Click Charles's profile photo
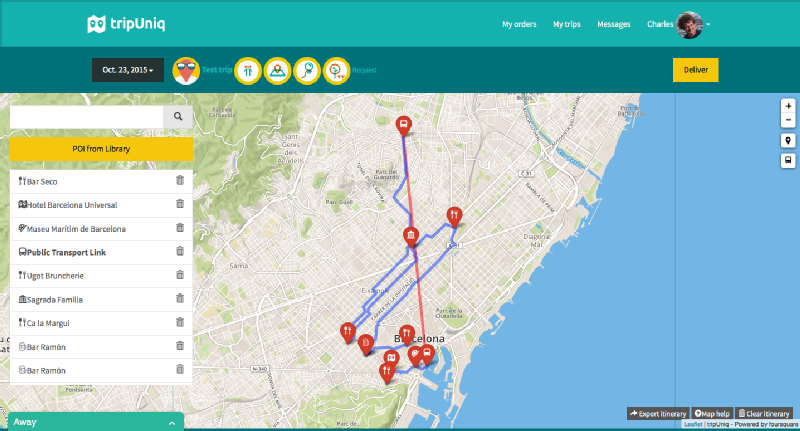 [689, 24]
